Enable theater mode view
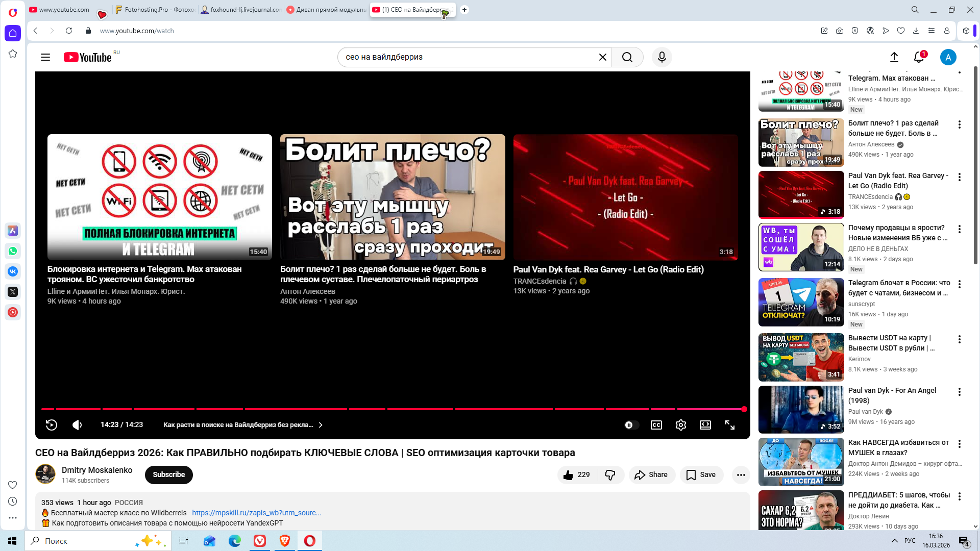The image size is (980, 551). (705, 425)
